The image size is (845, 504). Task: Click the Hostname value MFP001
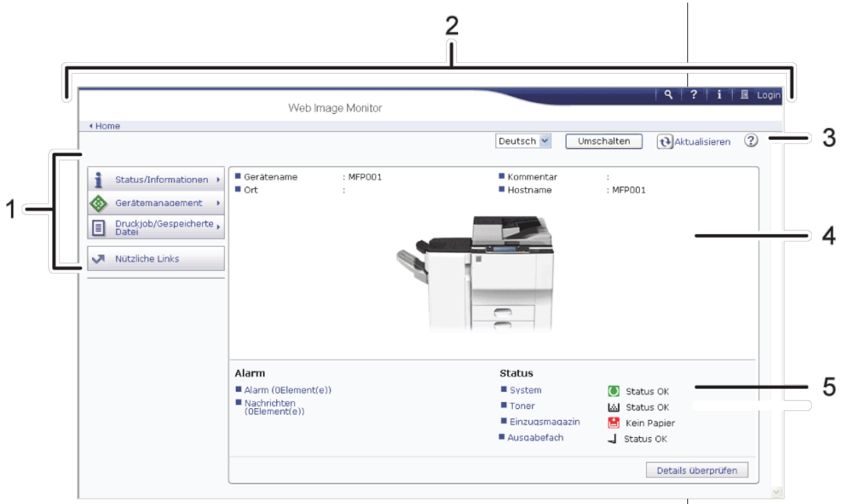[x=629, y=190]
